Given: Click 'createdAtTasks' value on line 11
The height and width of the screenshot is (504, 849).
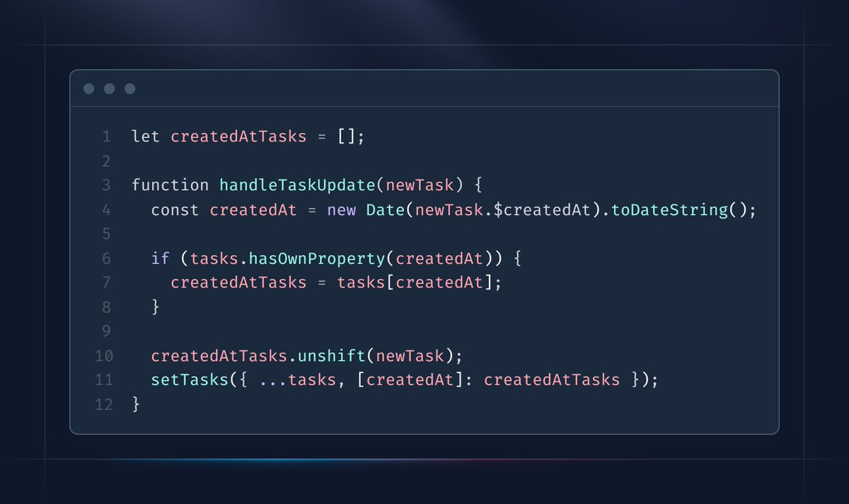Looking at the screenshot, I should click(x=551, y=380).
